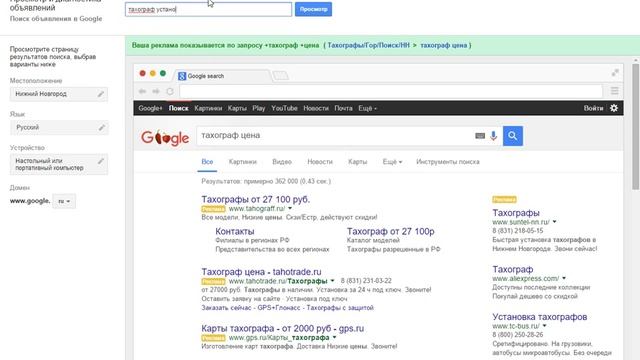
Task: Open the arrow next to www.suntel-nn.ru
Action: 554,222
